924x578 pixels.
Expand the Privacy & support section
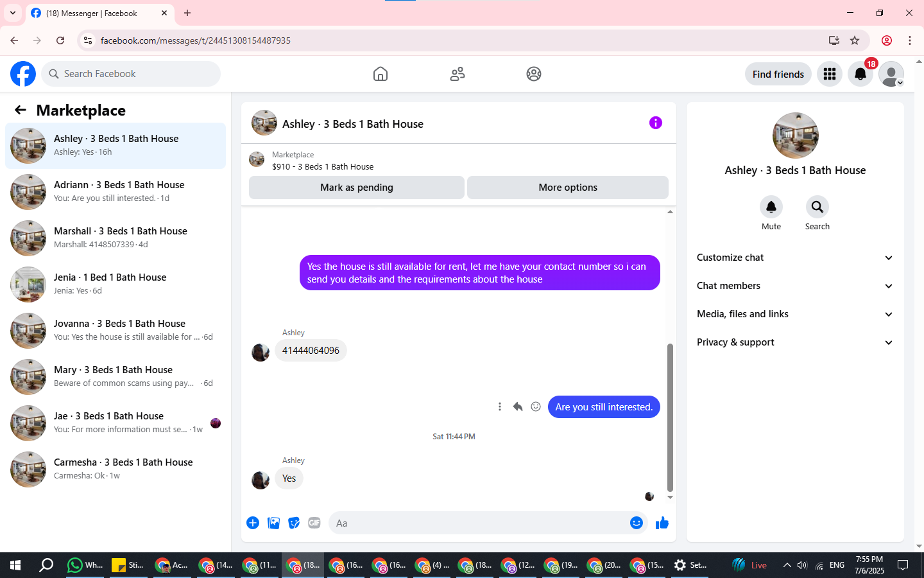click(796, 342)
